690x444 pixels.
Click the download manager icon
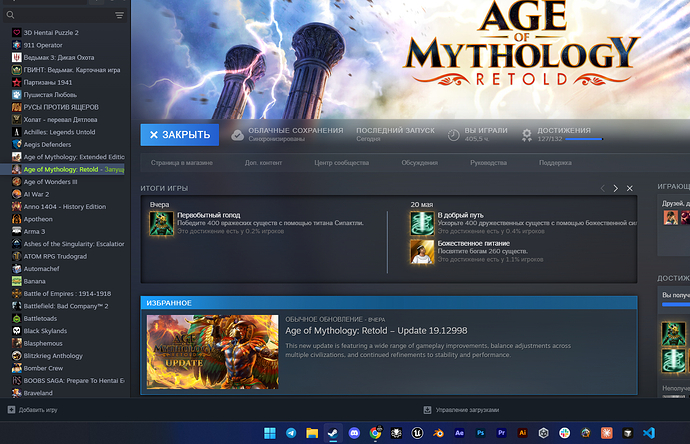click(427, 410)
